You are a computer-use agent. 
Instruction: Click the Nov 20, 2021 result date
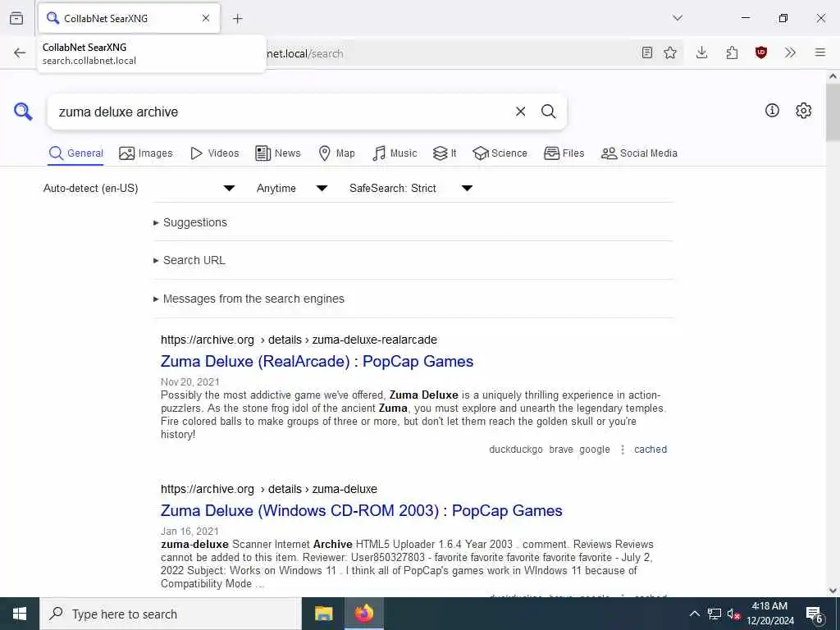[190, 382]
